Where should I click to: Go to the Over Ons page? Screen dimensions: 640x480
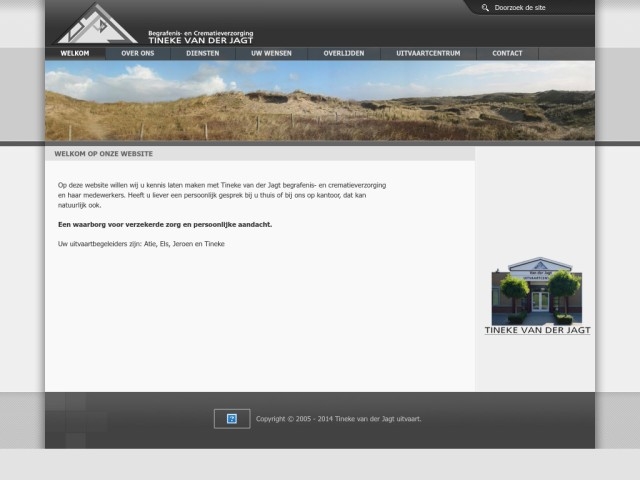point(137,53)
